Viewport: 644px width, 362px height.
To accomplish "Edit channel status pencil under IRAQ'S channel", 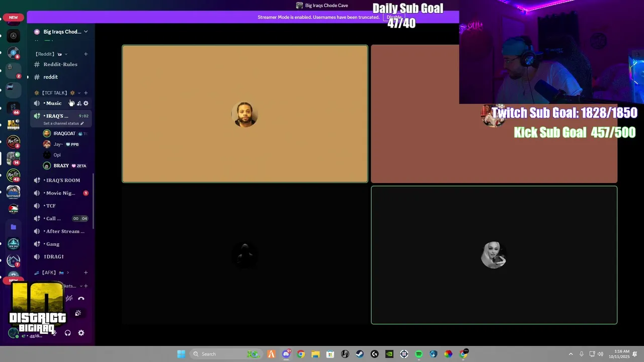I will tap(82, 123).
